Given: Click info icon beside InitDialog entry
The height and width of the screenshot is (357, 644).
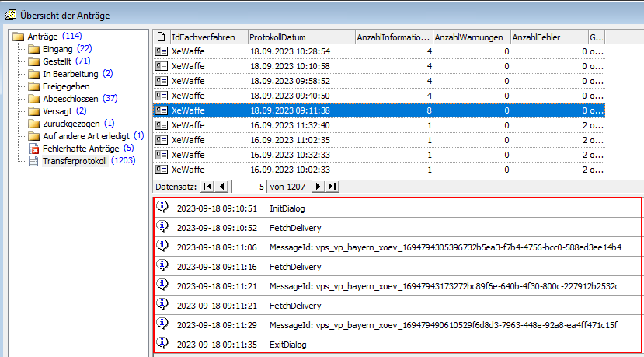Looking at the screenshot, I should pos(162,208).
